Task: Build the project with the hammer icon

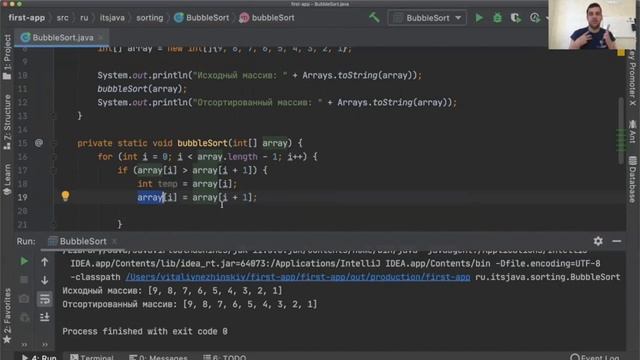Action: (x=374, y=18)
